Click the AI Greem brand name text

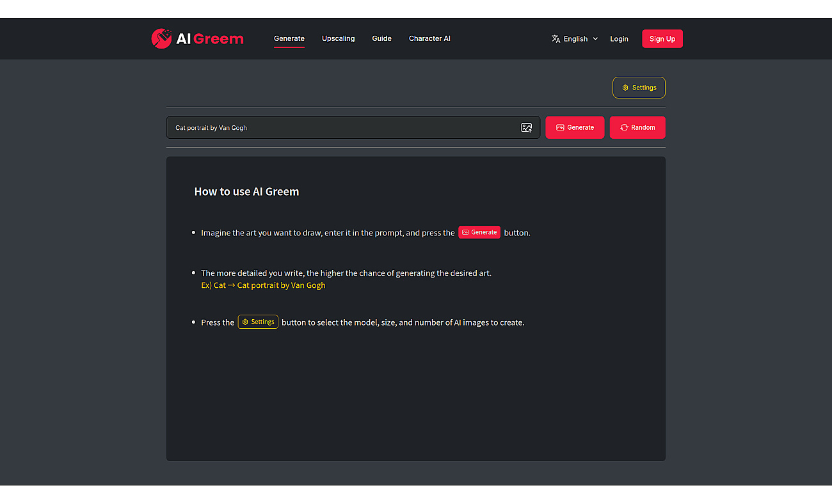(210, 38)
